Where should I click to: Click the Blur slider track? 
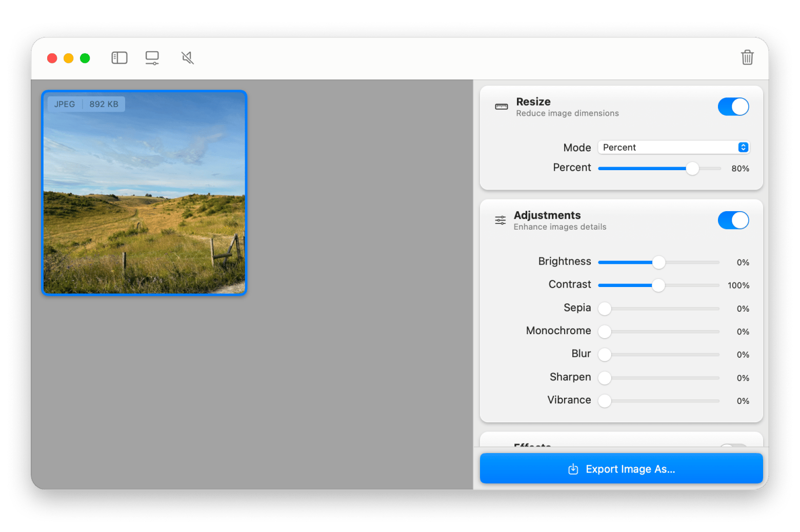659,355
